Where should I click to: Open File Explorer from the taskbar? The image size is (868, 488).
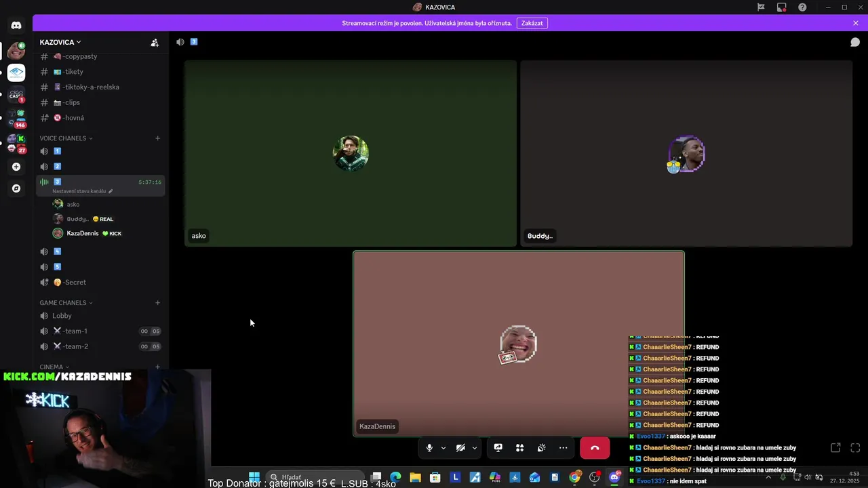tap(415, 477)
